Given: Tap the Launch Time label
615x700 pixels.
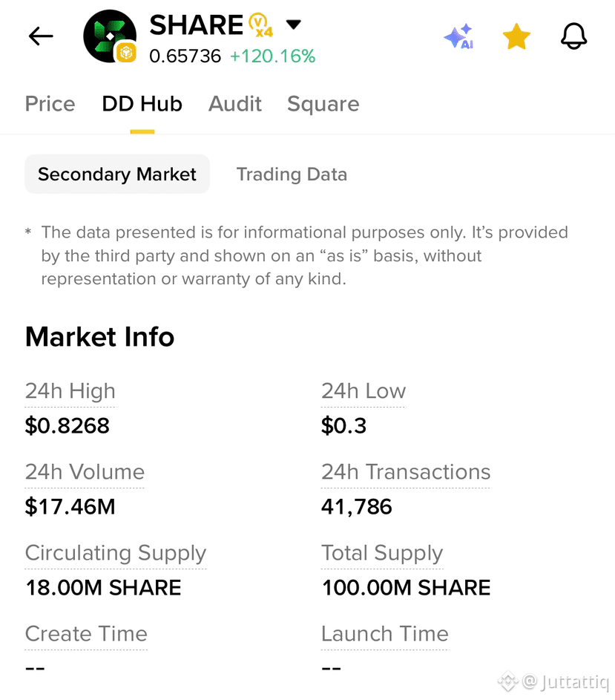Looking at the screenshot, I should (385, 634).
